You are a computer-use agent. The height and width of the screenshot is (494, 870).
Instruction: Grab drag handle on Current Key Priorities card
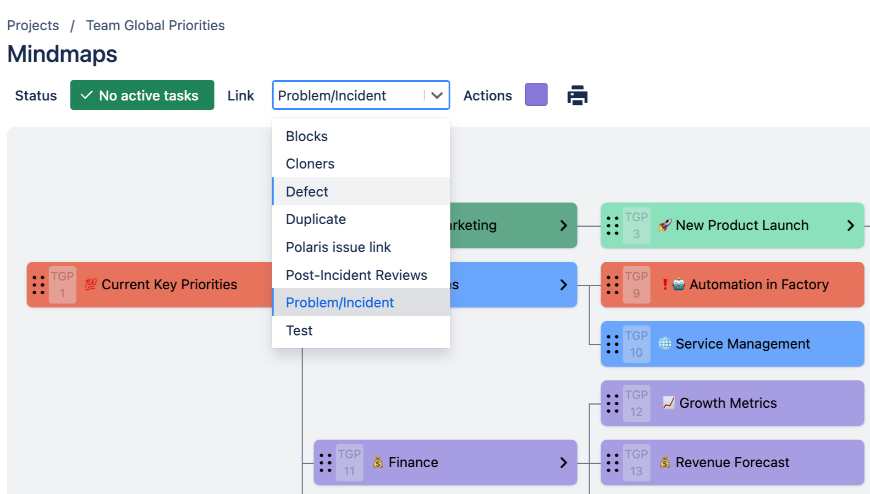(39, 285)
